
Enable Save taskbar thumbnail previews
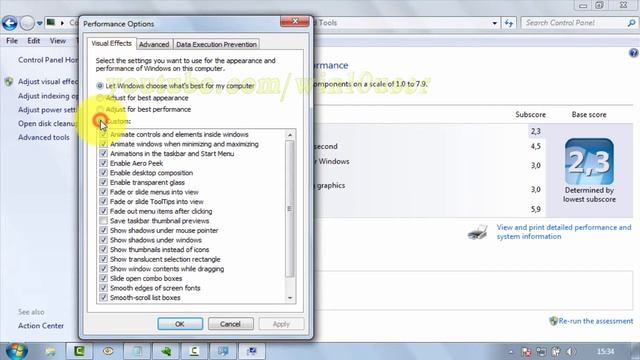point(104,221)
